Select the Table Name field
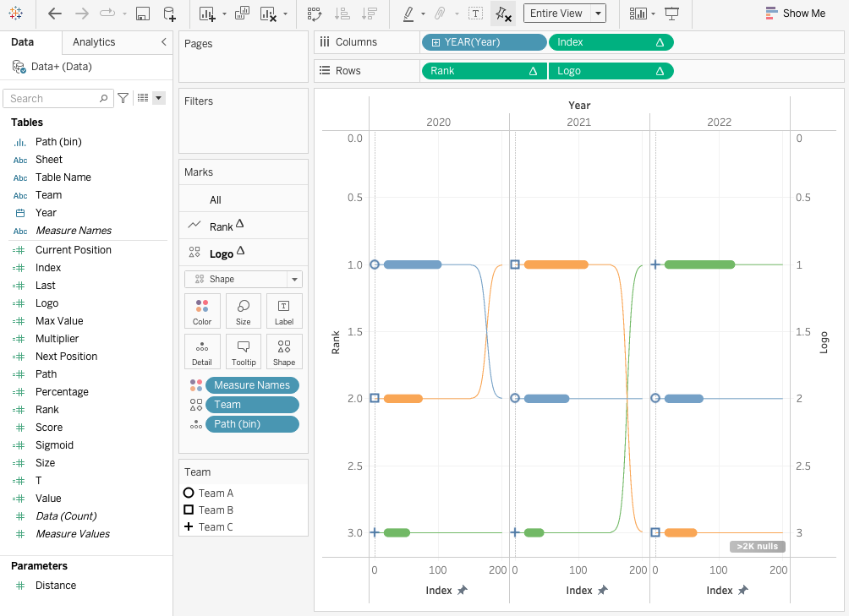This screenshot has height=616, width=849. point(63,177)
